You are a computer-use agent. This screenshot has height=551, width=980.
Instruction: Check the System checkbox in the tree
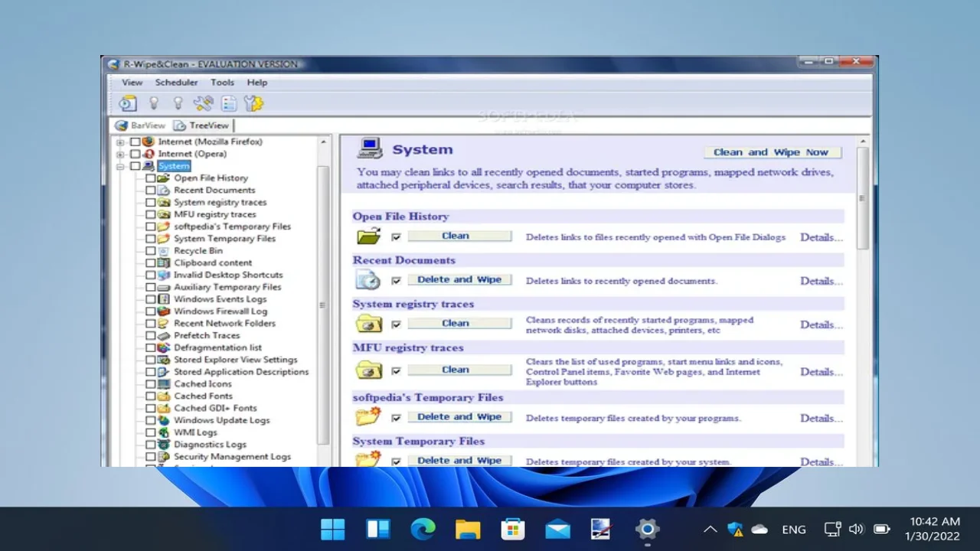136,166
